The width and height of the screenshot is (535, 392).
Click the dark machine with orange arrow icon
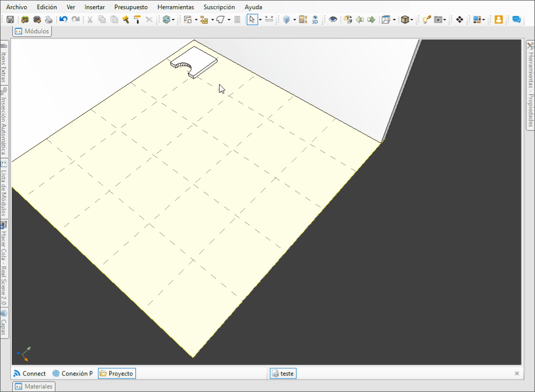pyautogui.click(x=37, y=19)
